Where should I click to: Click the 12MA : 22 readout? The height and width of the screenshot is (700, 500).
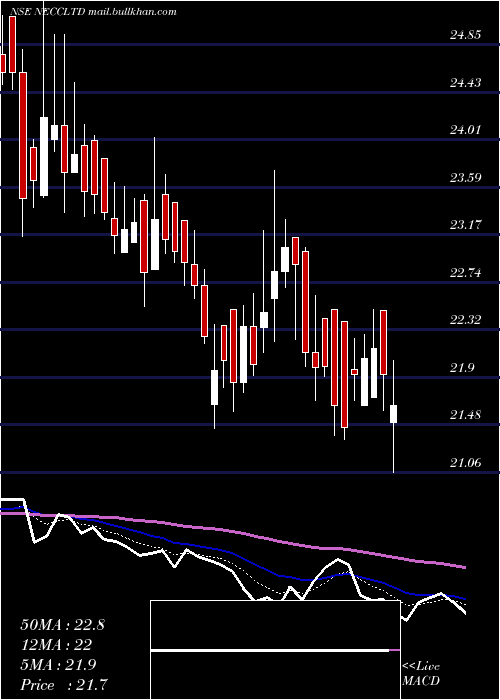click(56, 645)
